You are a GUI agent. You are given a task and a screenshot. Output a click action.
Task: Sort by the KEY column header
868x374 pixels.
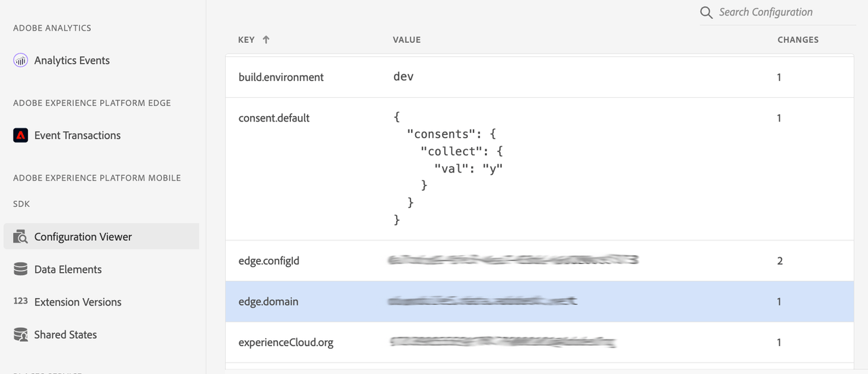coord(246,40)
